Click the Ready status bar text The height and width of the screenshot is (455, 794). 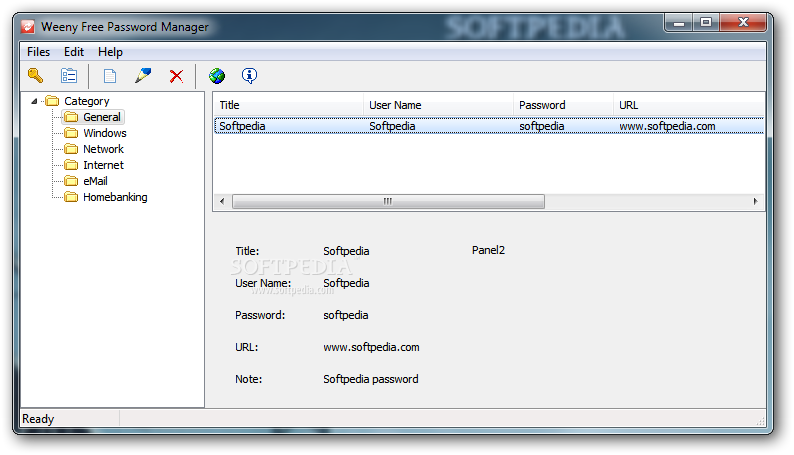[38, 419]
